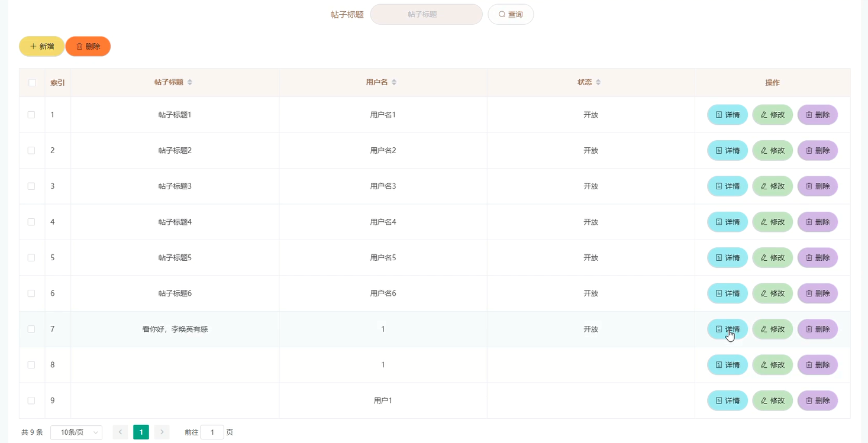Click purple 删除 for 看你好，李焕英有感 row
This screenshot has width=868, height=443.
tap(818, 329)
